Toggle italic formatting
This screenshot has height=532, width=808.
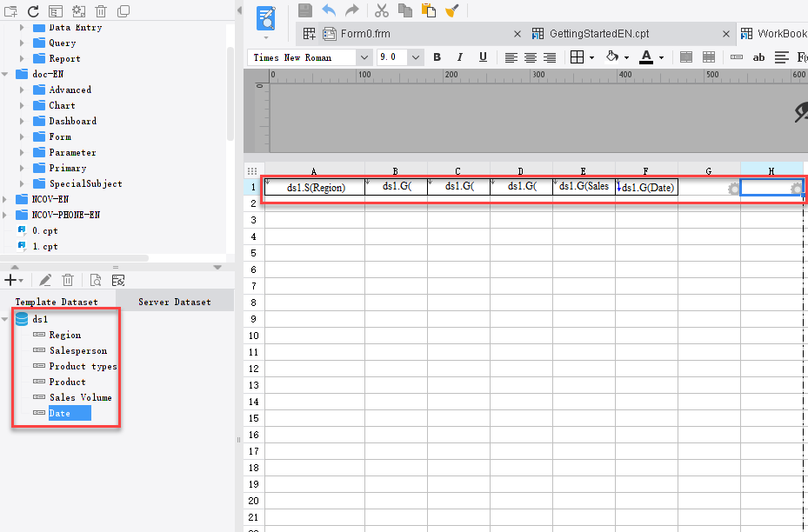point(459,57)
